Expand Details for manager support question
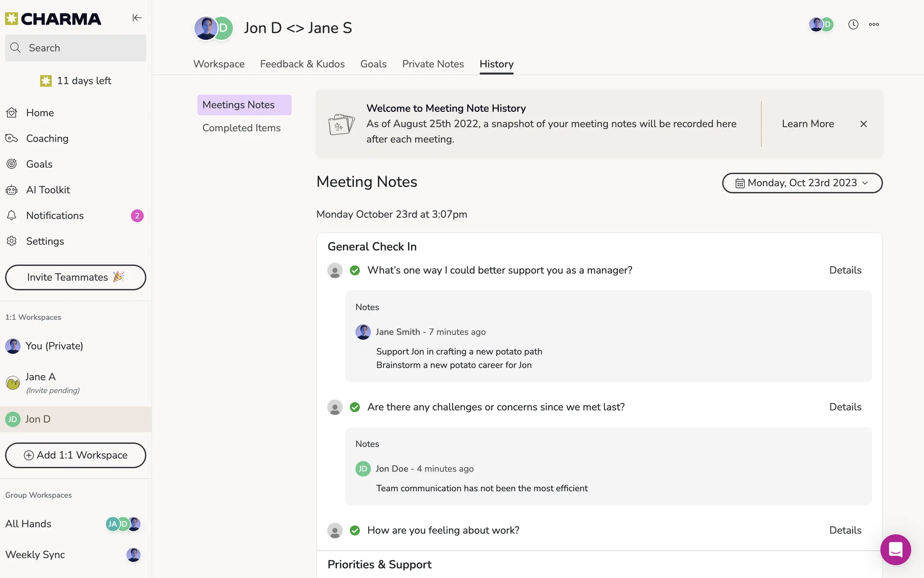Screen dimensions: 924x578 [845, 271]
